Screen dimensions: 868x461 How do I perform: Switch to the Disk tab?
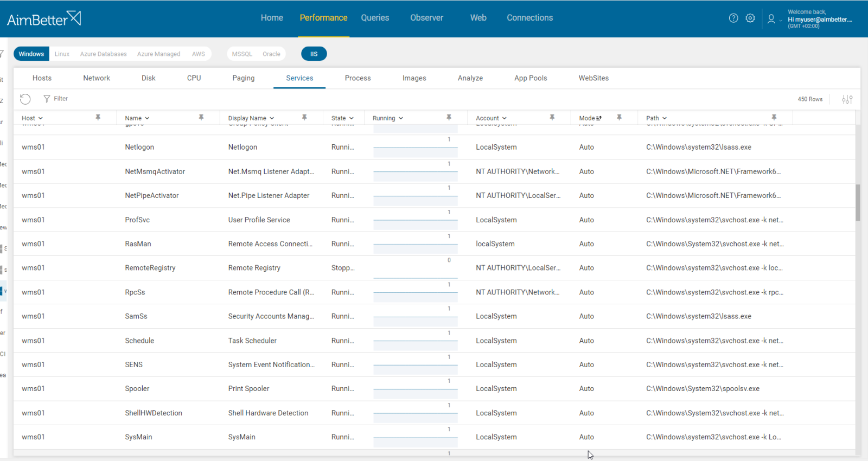149,78
